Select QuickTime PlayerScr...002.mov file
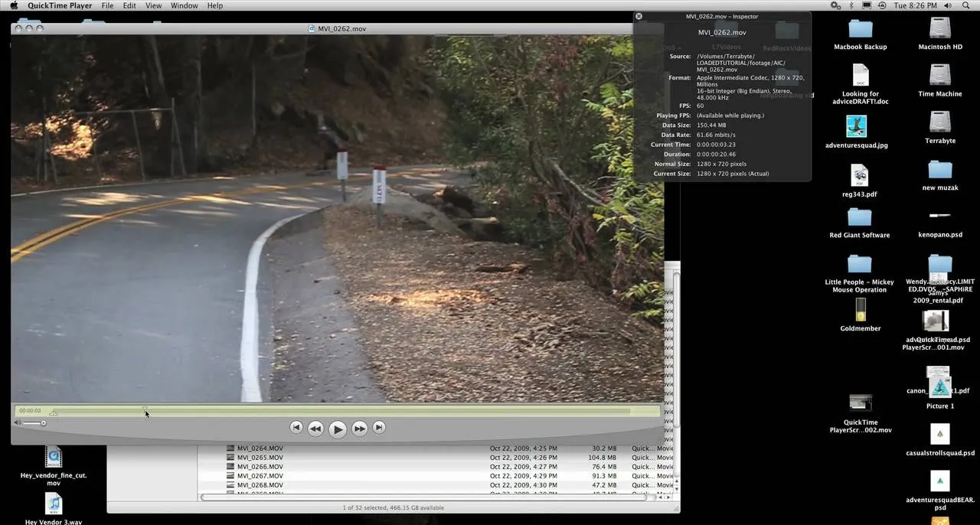Image resolution: width=980 pixels, height=525 pixels. [861, 403]
